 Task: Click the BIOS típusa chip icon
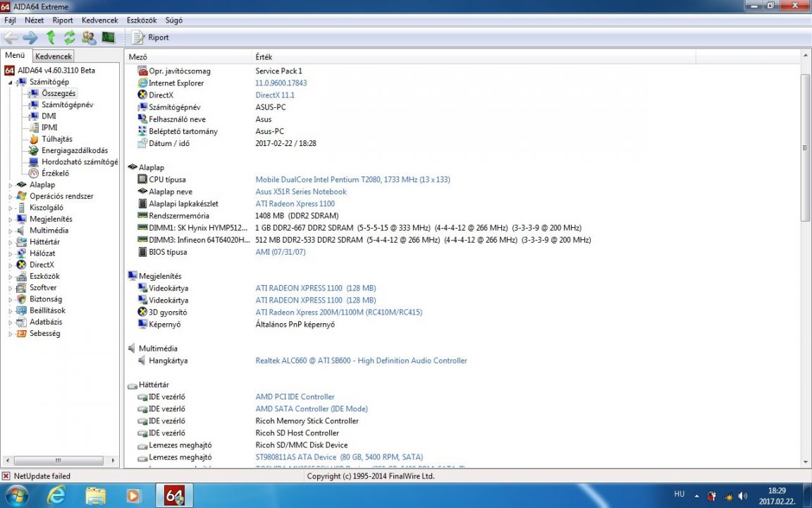click(x=142, y=252)
